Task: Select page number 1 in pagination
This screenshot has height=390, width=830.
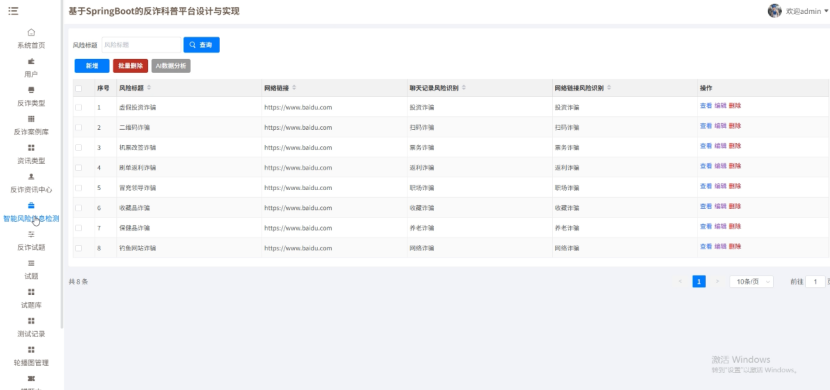Action: [699, 282]
